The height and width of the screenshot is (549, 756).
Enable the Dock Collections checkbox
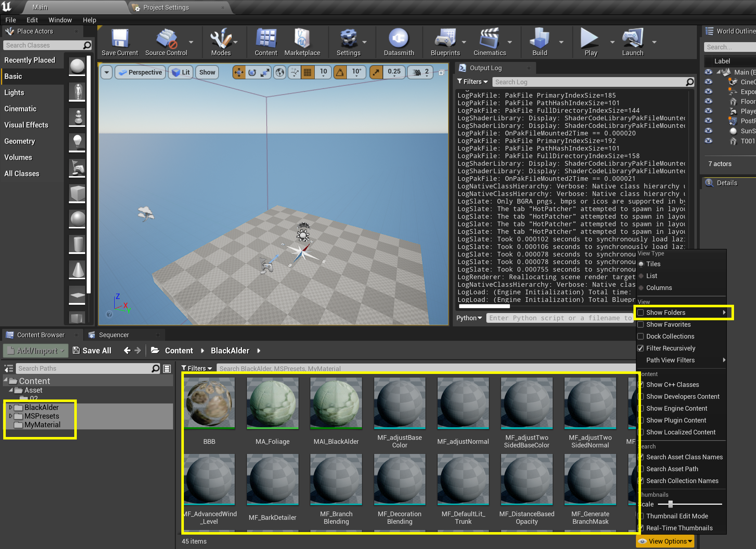click(641, 336)
